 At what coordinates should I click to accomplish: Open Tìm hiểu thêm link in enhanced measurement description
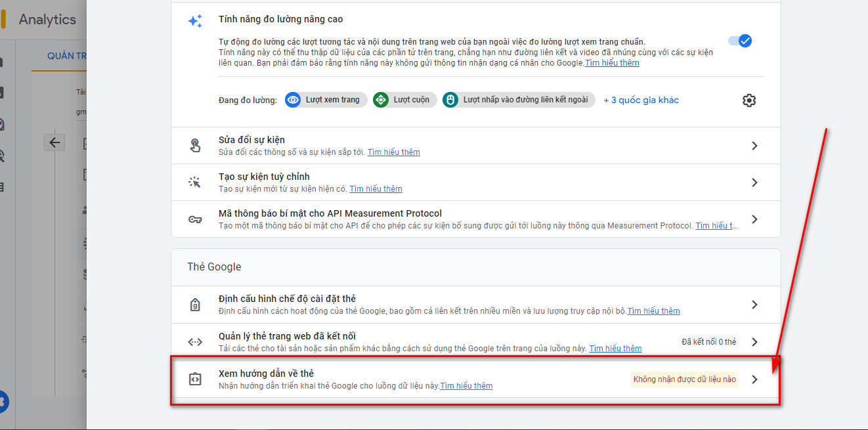coord(612,63)
